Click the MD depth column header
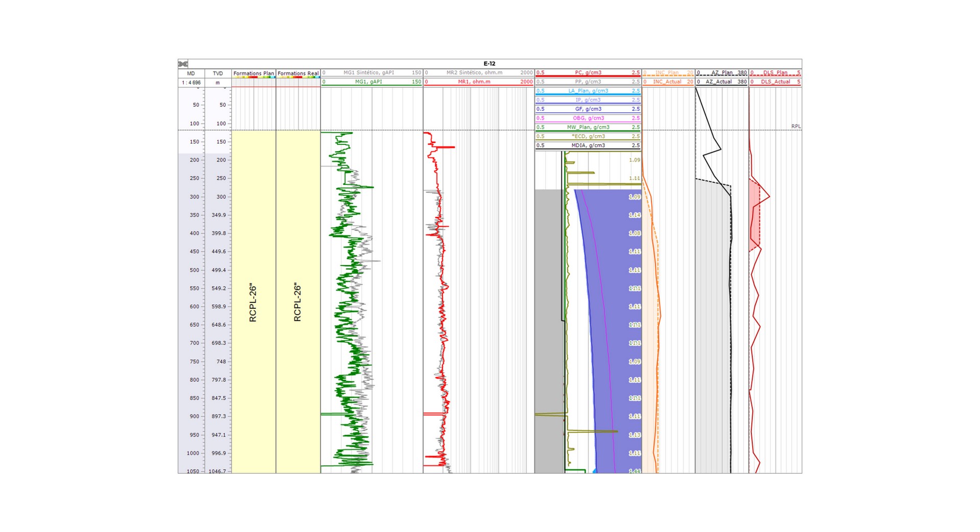The image size is (980, 532). (191, 74)
